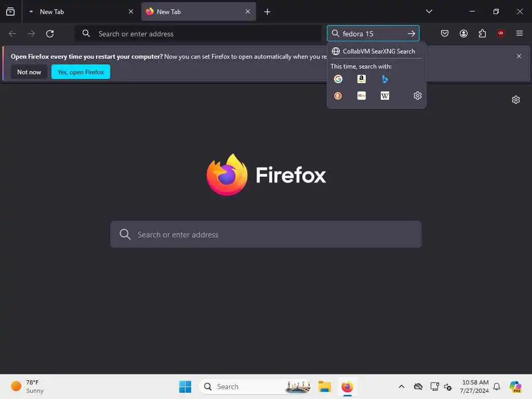Click the search go arrow button
The width and height of the screenshot is (532, 399).
411,34
